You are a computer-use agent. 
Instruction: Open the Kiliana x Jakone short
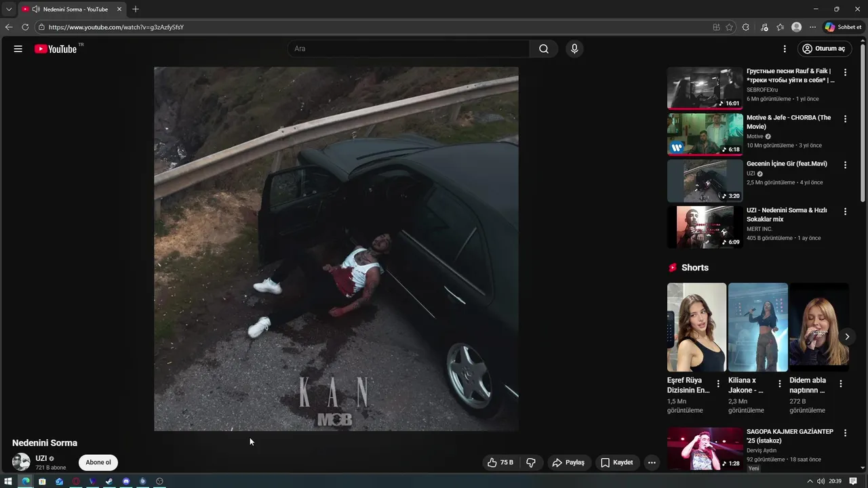click(x=757, y=327)
